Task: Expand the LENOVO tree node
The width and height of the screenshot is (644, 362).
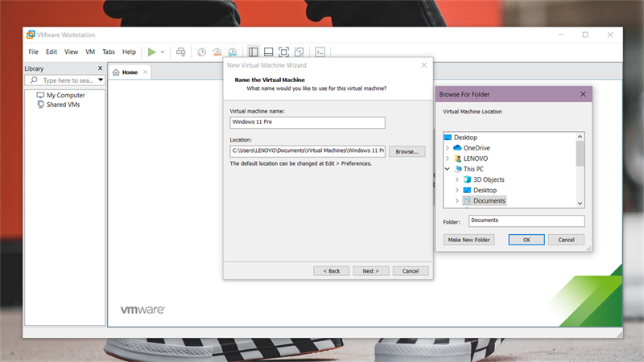Action: 448,158
